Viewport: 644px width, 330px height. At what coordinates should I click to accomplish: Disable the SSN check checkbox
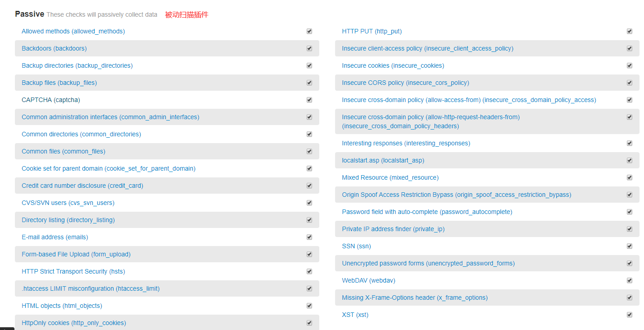pos(630,246)
